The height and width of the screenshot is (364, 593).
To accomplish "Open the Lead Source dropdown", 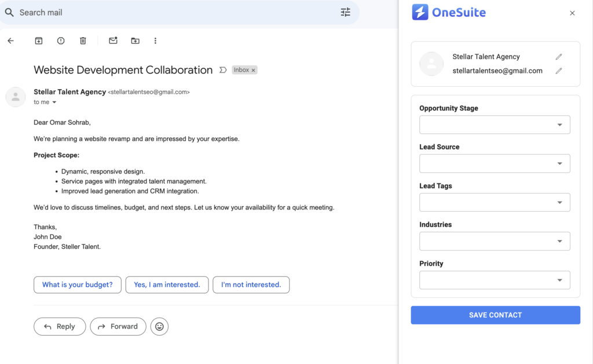I will click(x=560, y=163).
